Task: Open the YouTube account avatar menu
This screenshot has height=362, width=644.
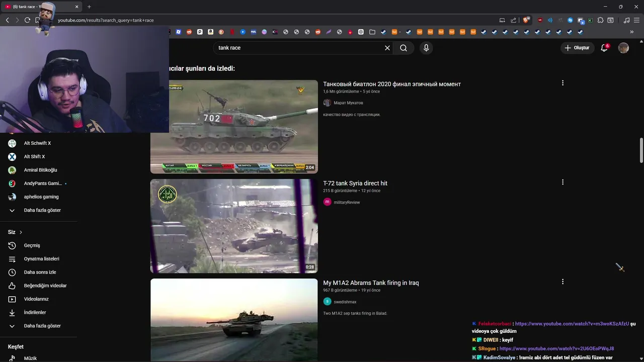Action: tap(623, 48)
